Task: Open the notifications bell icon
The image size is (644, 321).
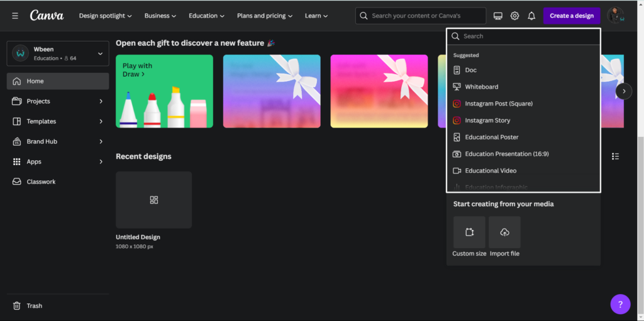Action: 531,16
